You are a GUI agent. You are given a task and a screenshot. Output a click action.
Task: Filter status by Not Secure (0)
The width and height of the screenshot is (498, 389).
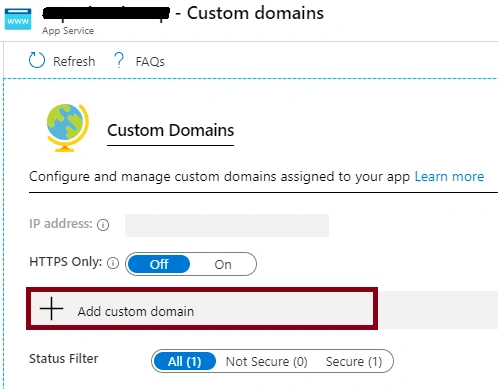click(x=267, y=361)
